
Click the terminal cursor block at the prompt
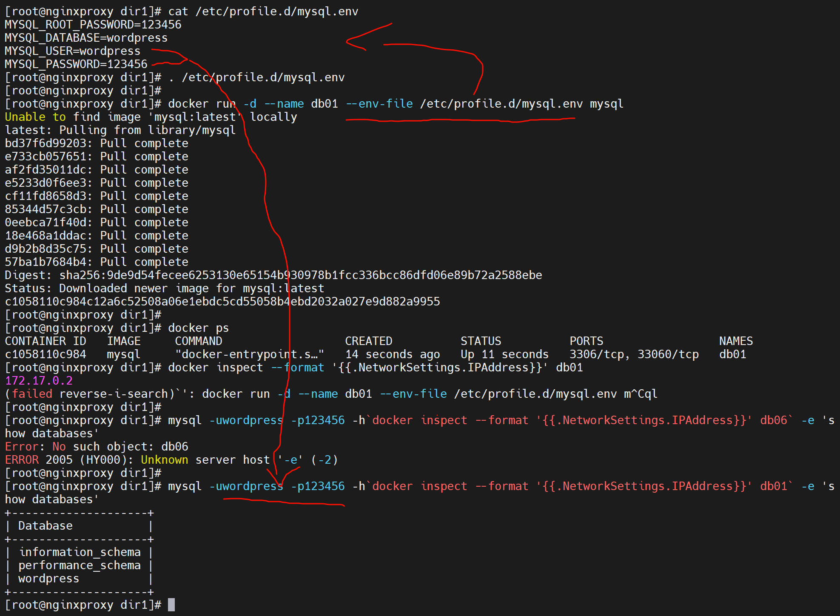(x=171, y=605)
